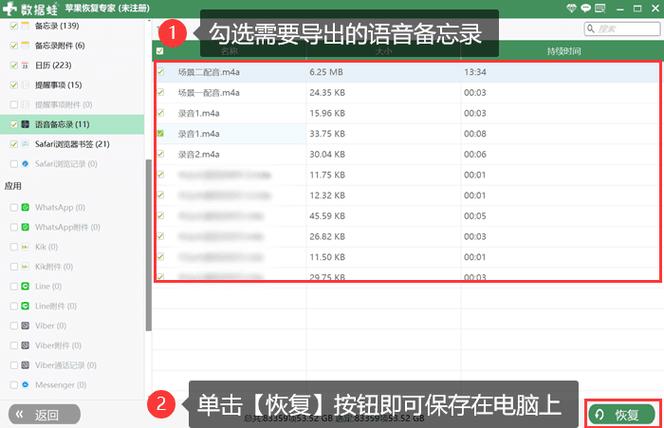
Task: Click the Kik附件 (0) icon
Action: point(25,267)
